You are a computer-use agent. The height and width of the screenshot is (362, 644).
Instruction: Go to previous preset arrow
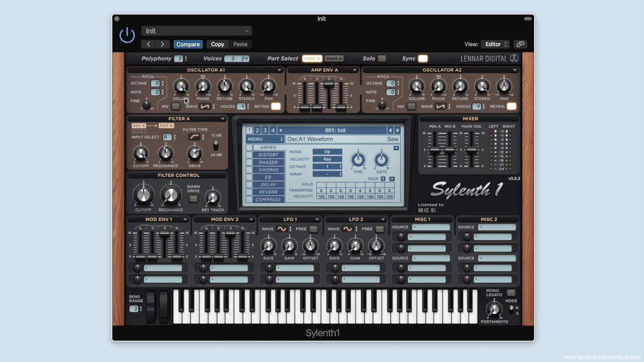pyautogui.click(x=148, y=44)
